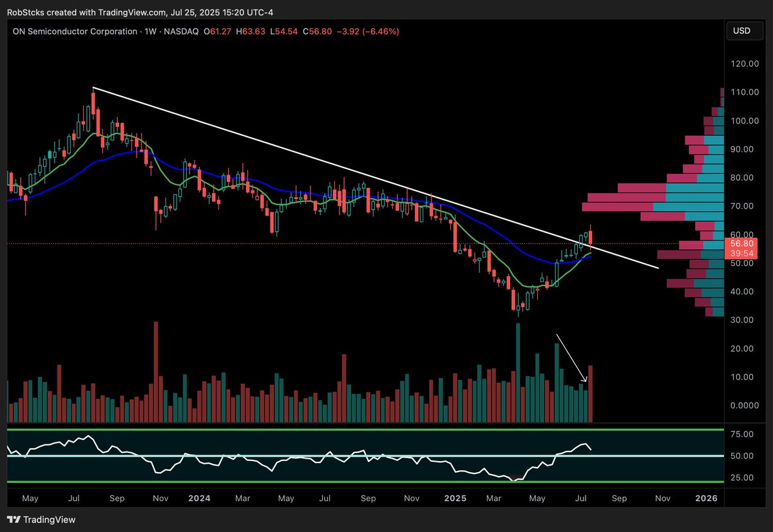Image resolution: width=773 pixels, height=532 pixels.
Task: Click the latest red volume bar
Action: click(x=590, y=394)
